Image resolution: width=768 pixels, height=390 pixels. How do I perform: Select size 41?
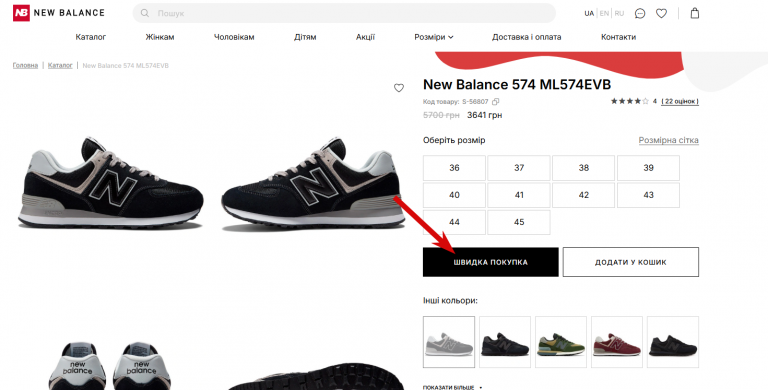(519, 195)
